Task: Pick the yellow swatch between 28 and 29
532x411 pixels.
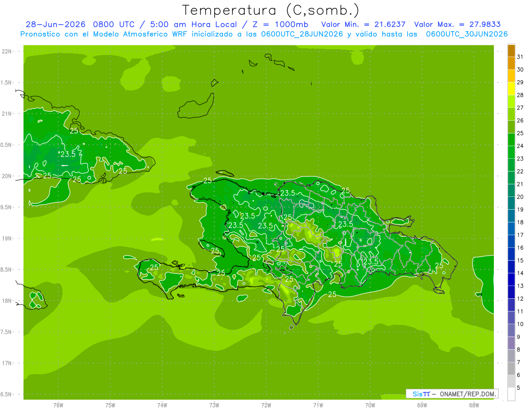Action: pyautogui.click(x=511, y=89)
